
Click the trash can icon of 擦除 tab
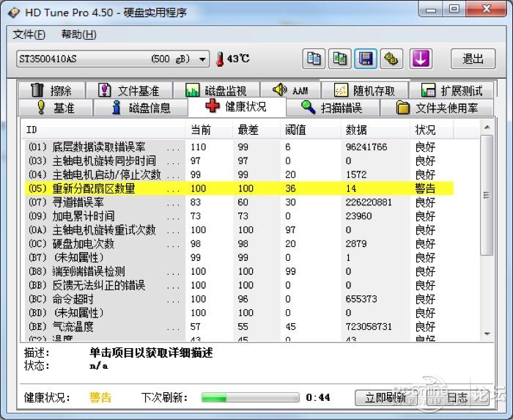[37, 90]
